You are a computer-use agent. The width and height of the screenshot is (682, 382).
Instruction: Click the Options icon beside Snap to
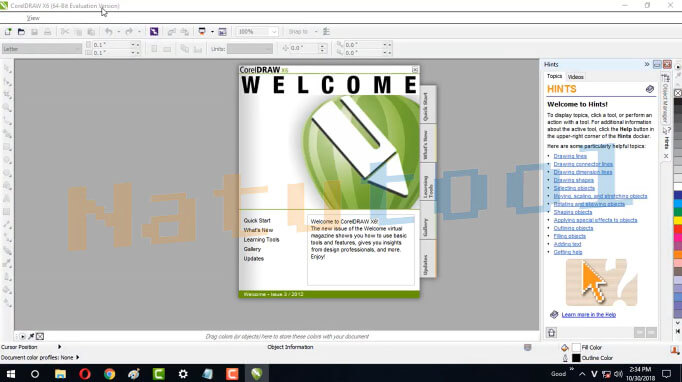tap(326, 32)
